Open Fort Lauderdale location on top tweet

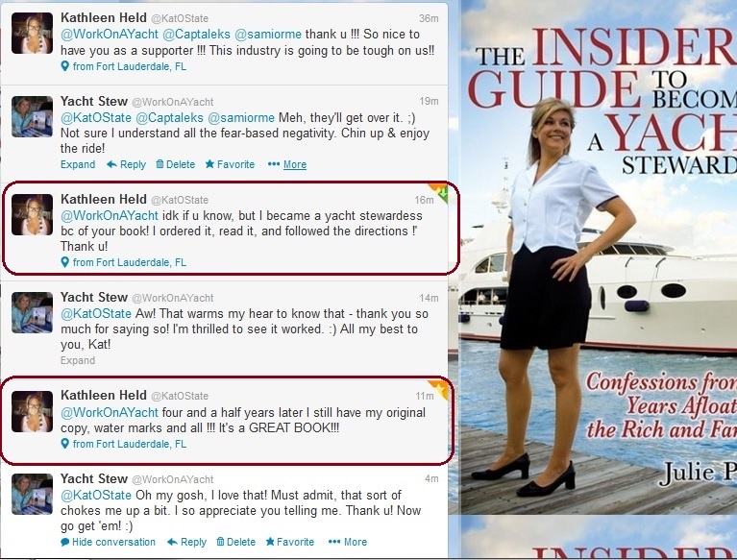(124, 66)
